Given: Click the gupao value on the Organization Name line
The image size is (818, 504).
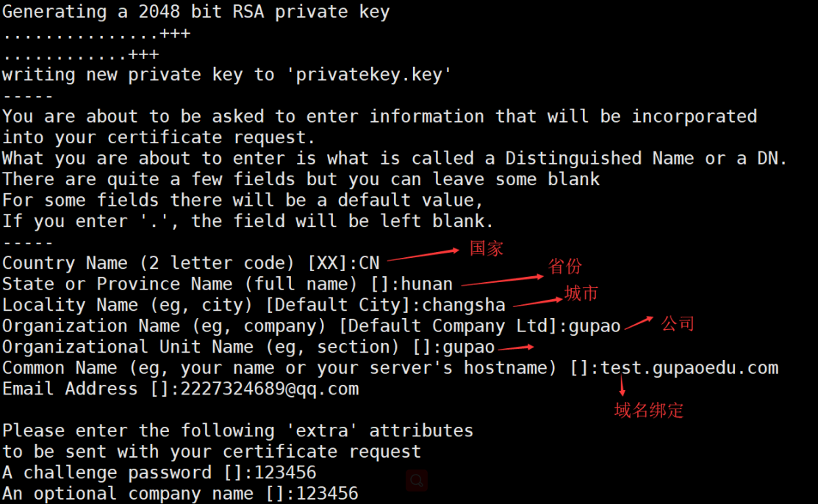Looking at the screenshot, I should click(x=595, y=326).
